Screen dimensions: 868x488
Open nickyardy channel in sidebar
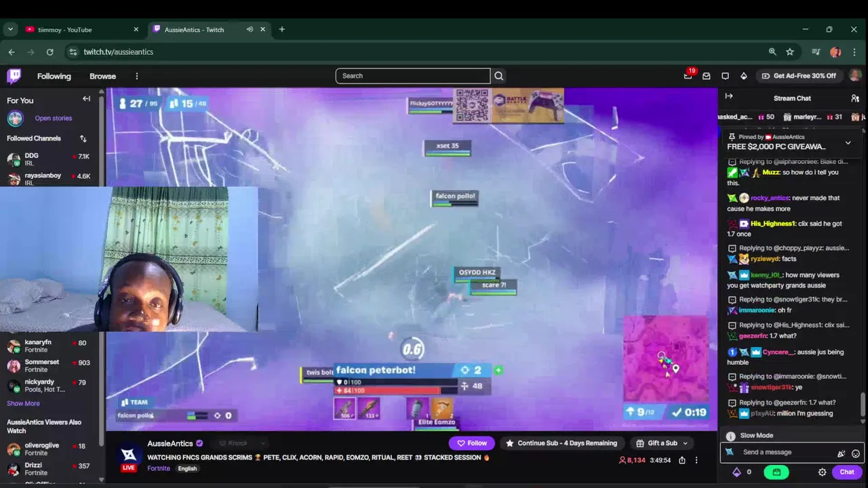(49, 386)
